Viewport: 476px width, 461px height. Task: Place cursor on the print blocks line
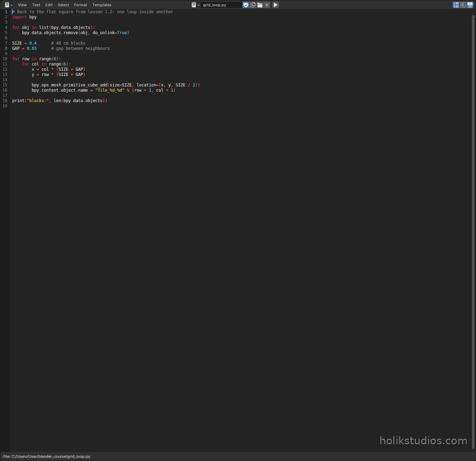60,101
